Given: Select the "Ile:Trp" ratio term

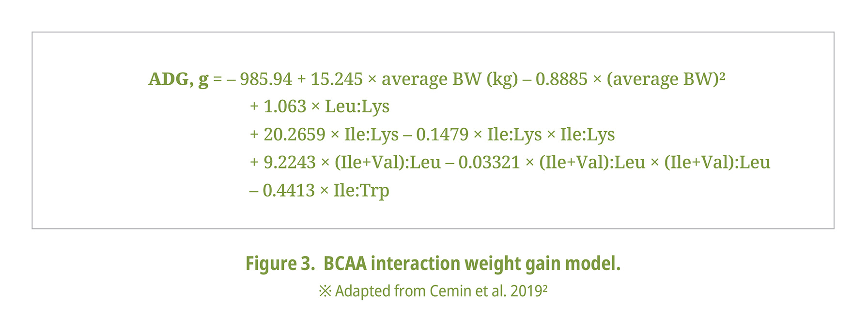Looking at the screenshot, I should coord(361,190).
